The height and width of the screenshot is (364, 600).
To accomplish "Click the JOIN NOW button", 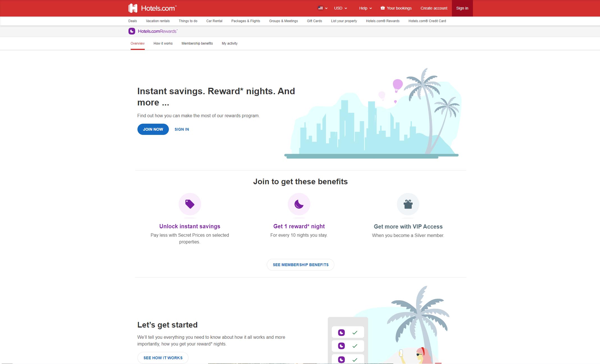I will [x=153, y=129].
